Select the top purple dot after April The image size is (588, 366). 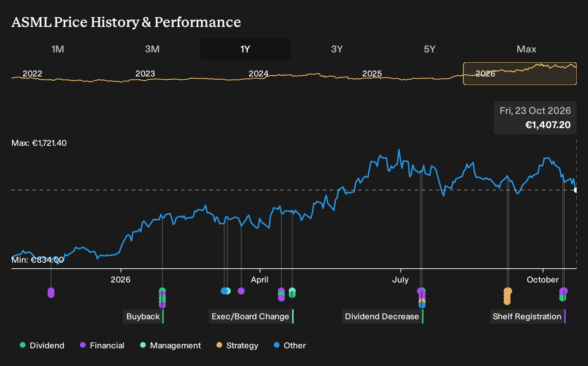(281, 291)
